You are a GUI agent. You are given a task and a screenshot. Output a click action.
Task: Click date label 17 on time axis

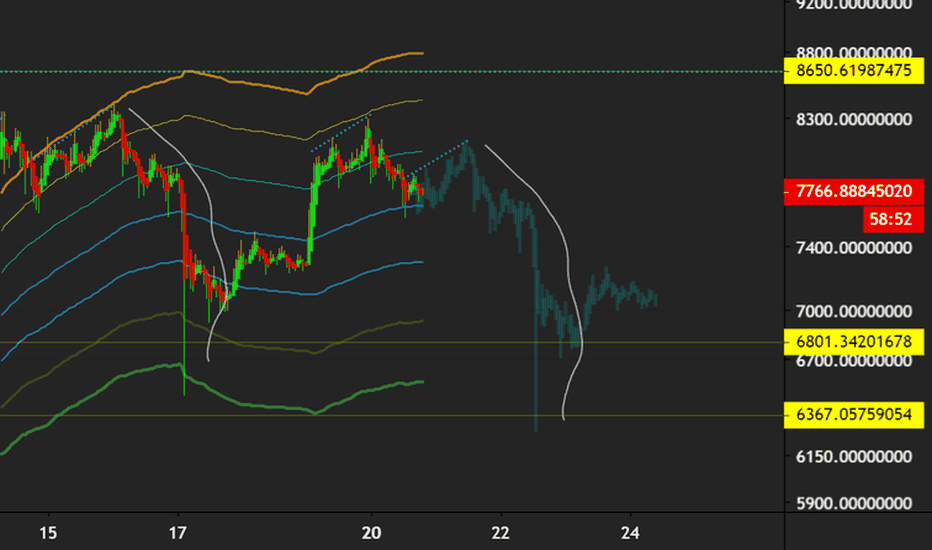click(x=177, y=533)
